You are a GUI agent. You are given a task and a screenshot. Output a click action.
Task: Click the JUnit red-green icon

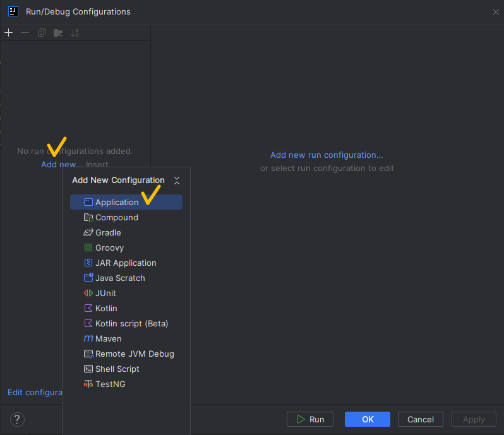click(x=88, y=293)
